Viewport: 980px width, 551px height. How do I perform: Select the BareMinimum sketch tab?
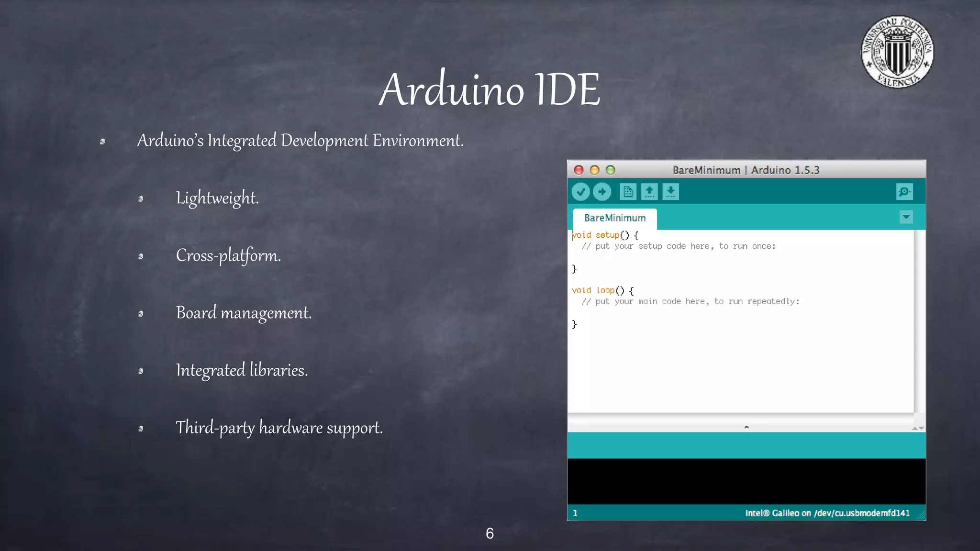[615, 219]
